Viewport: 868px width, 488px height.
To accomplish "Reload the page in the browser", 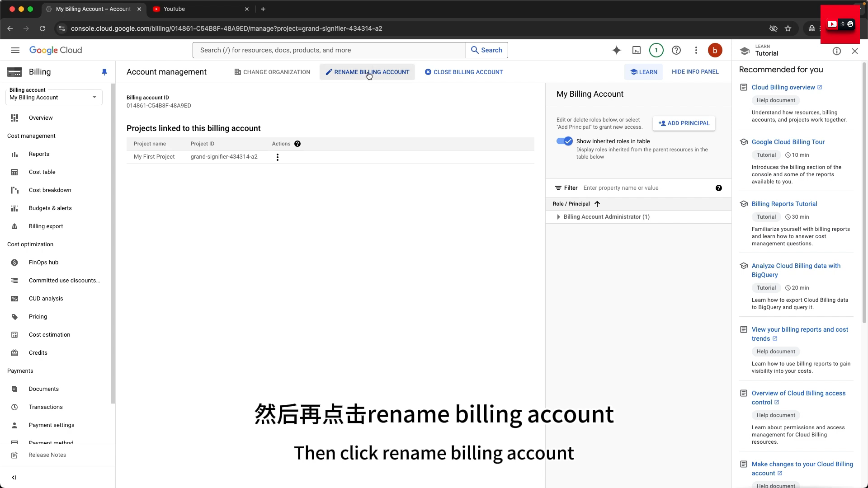I will [42, 28].
